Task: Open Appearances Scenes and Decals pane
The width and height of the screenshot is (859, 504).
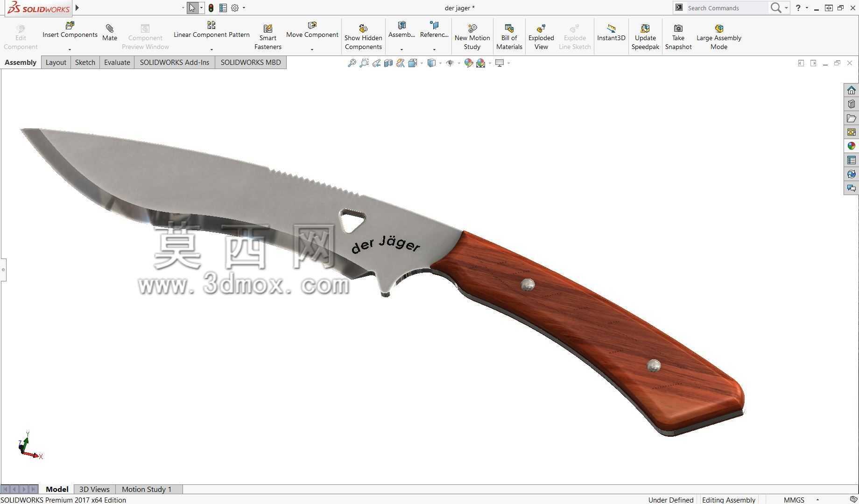Action: pos(852,146)
